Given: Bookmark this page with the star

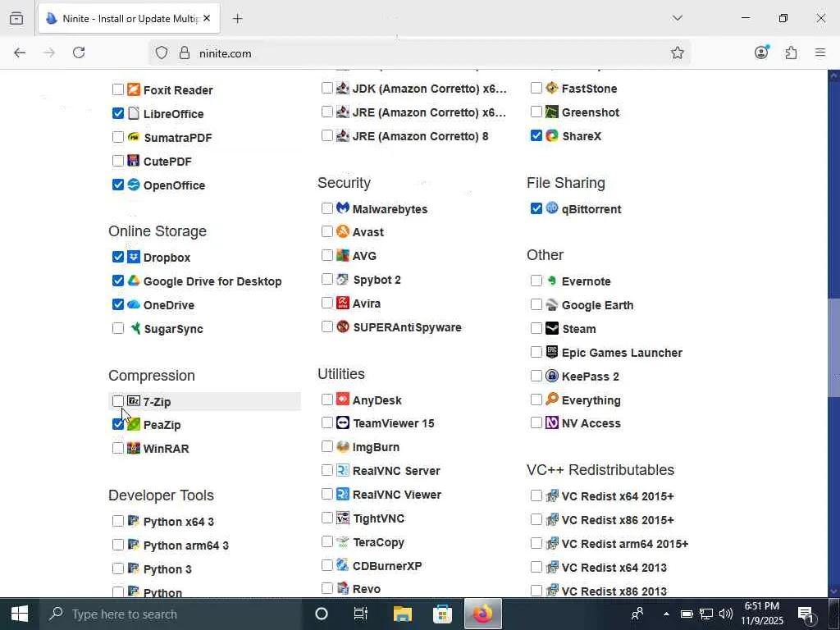Looking at the screenshot, I should 677,52.
